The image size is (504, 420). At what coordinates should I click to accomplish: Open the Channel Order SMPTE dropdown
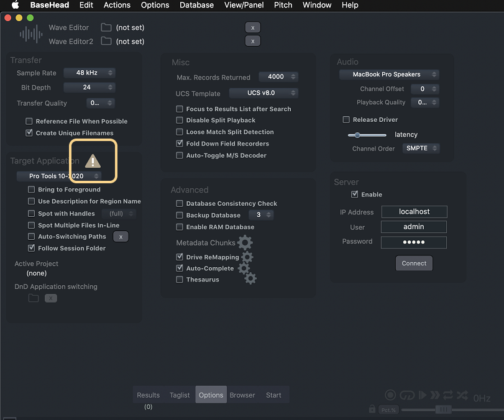(421, 148)
